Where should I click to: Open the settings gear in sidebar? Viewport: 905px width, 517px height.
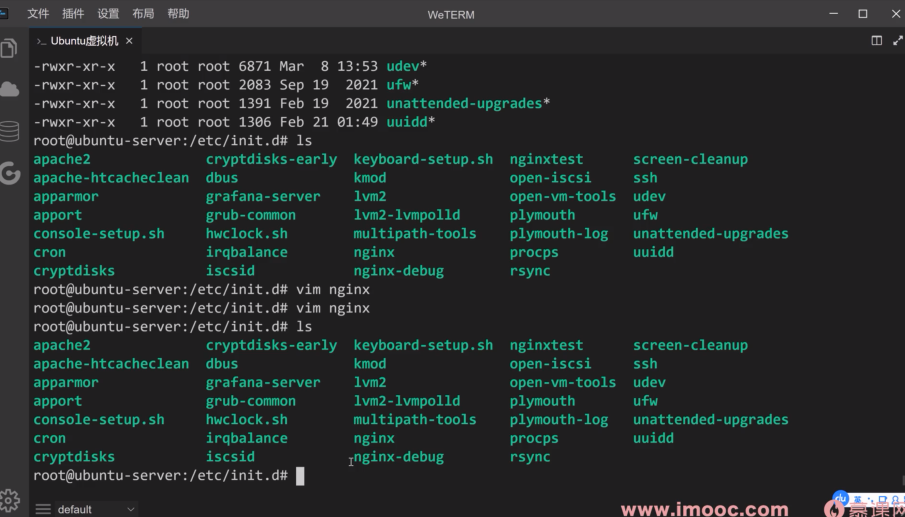(x=9, y=500)
